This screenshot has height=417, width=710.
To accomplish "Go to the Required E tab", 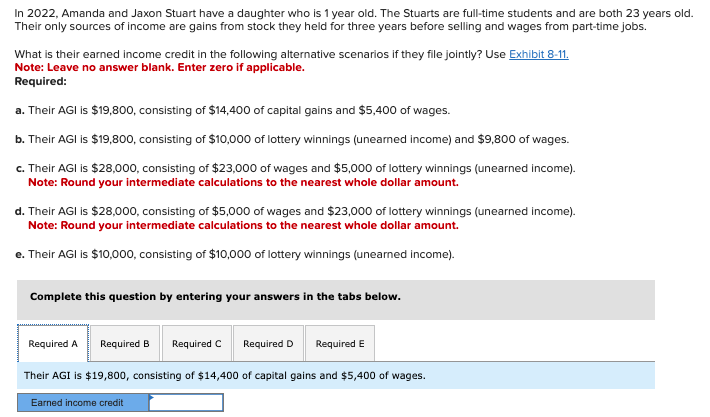I will pos(340,344).
